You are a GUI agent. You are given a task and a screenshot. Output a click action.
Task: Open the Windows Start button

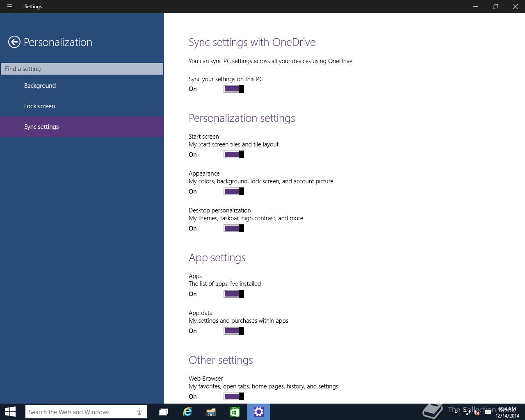10,412
